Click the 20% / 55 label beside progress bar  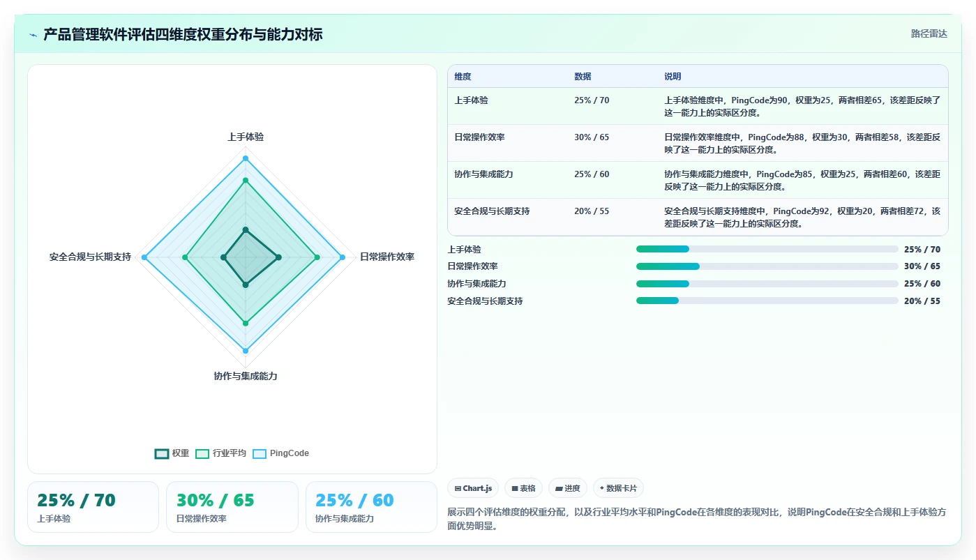(922, 301)
